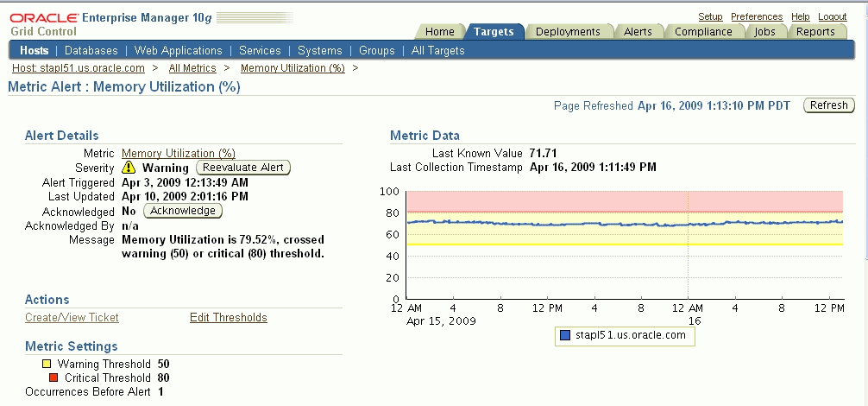Open the Home tab
The height and width of the screenshot is (406, 868).
[439, 32]
